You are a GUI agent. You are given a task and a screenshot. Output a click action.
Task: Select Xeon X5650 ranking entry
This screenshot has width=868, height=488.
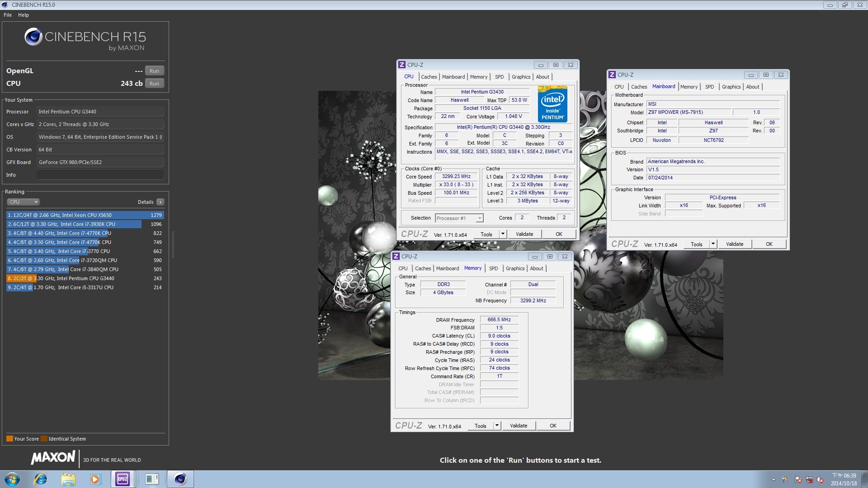click(x=85, y=215)
